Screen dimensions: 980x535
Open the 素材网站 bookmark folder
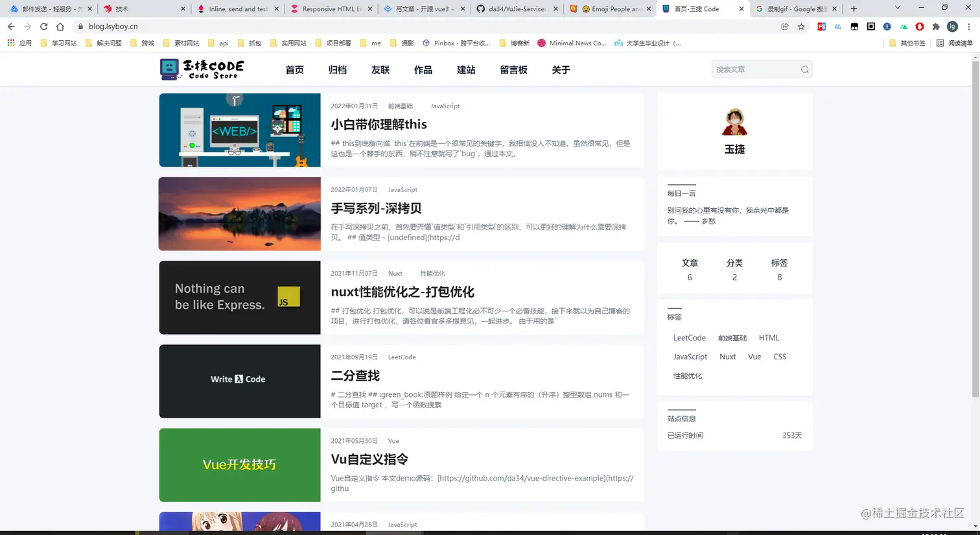pyautogui.click(x=181, y=43)
